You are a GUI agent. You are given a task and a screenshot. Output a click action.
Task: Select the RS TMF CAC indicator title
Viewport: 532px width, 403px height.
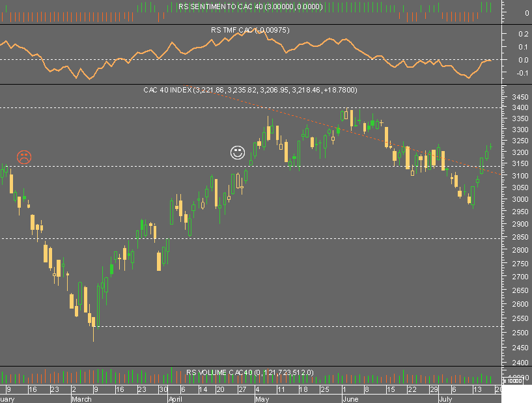point(250,30)
